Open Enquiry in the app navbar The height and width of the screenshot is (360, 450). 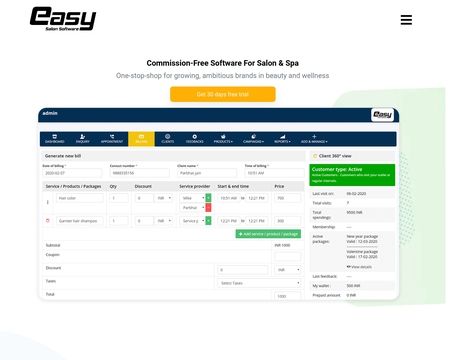coord(82,139)
